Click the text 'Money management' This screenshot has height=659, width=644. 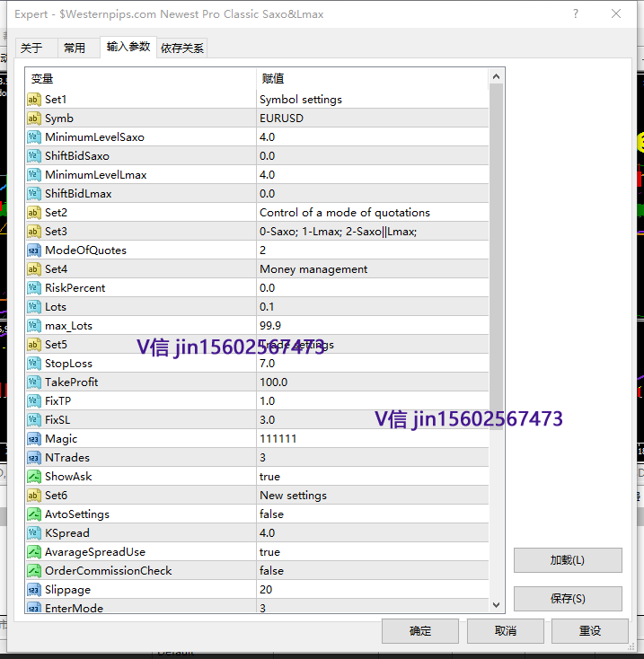[313, 269]
